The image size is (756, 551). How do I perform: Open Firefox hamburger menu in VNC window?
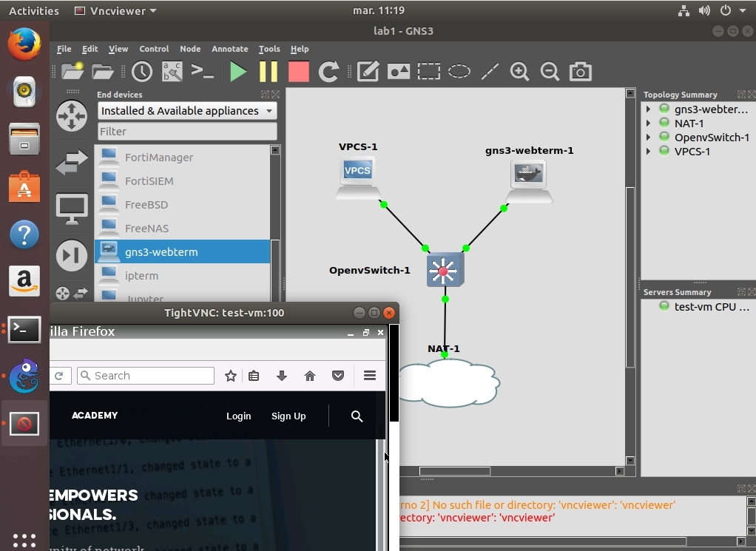(x=370, y=376)
